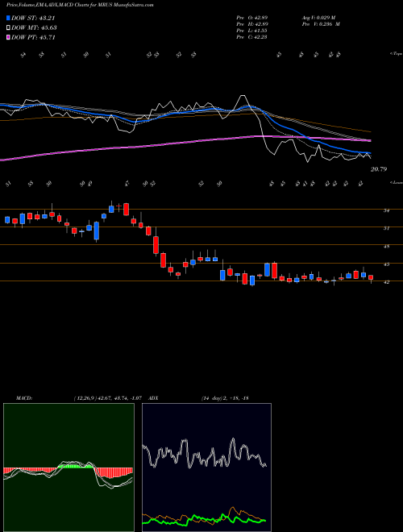
Task: Click the last red candlestick on the right
Action: point(371,277)
